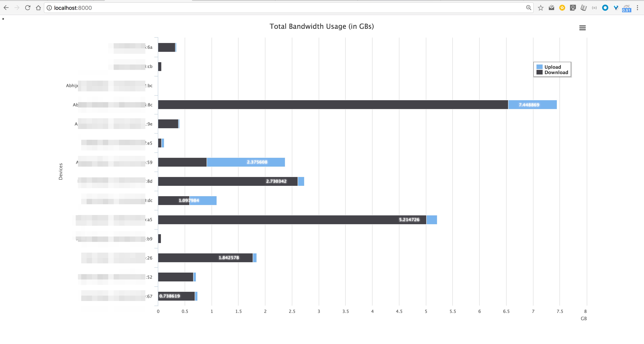644x344 pixels.
Task: Click the 2.375608 light blue upload bar
Action: 246,162
